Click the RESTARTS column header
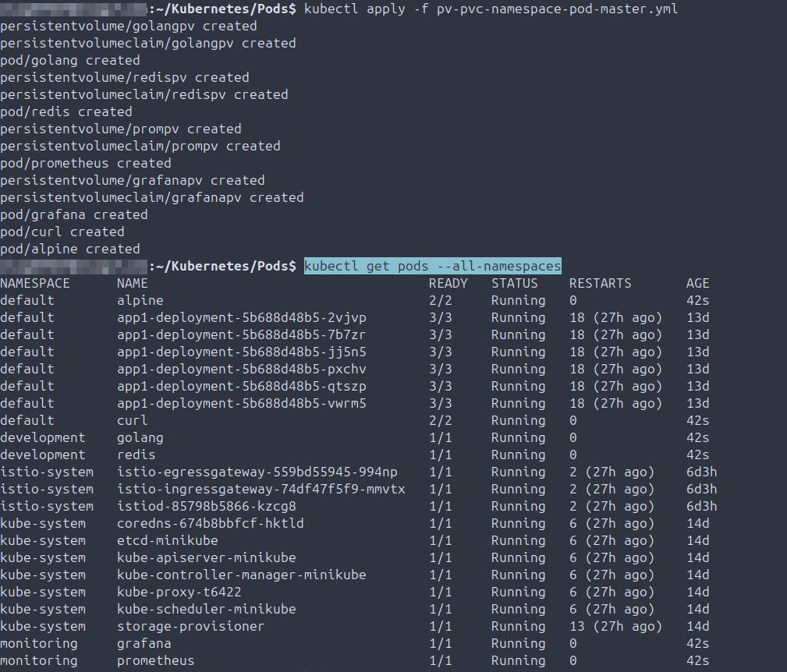This screenshot has width=787, height=672. click(x=600, y=284)
